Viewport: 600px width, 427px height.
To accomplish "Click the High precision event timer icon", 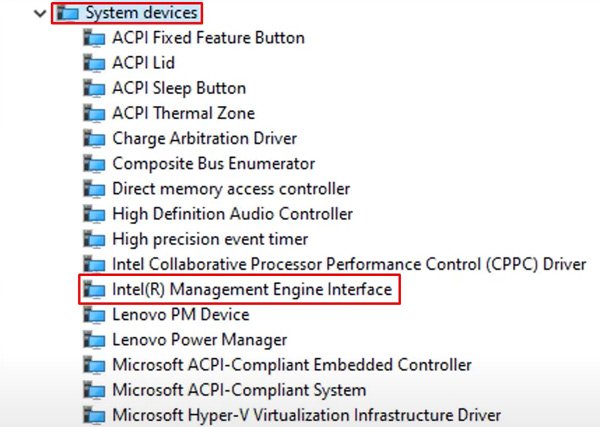I will point(94,240).
